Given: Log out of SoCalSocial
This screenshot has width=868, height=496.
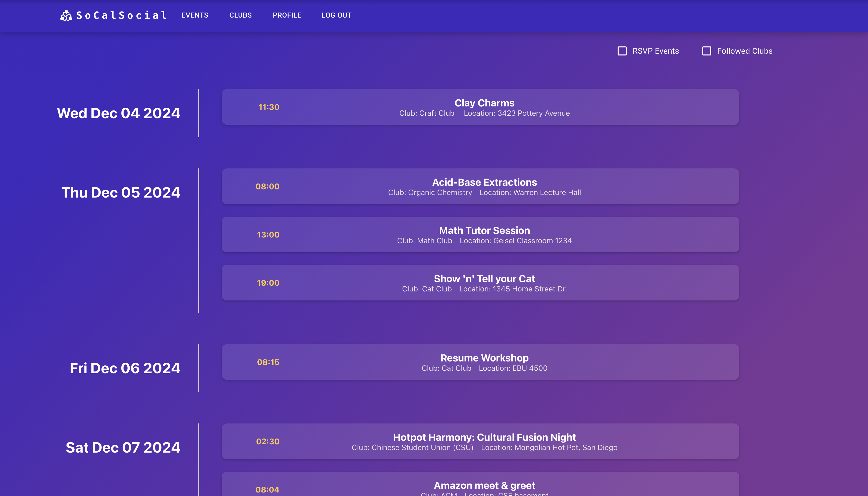Looking at the screenshot, I should [x=336, y=15].
